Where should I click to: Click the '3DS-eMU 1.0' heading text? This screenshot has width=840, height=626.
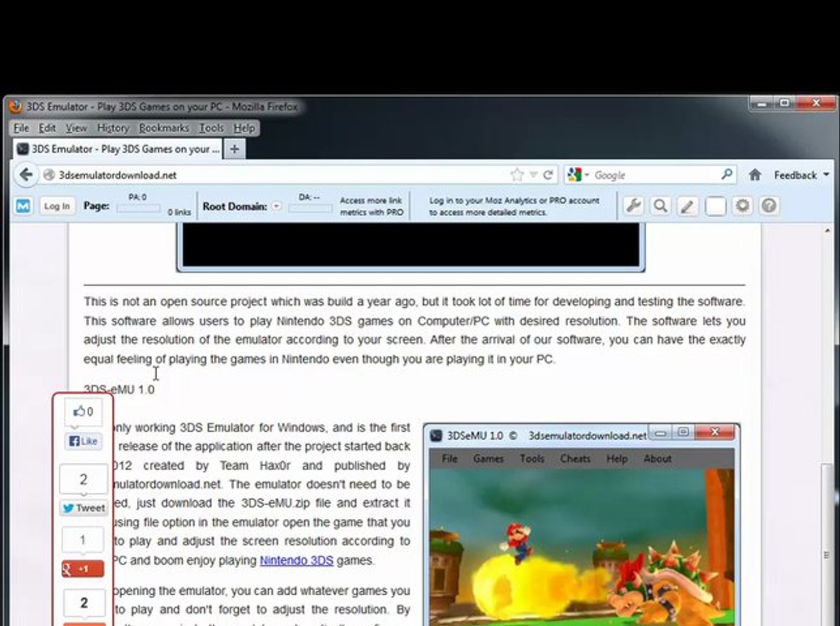tap(119, 390)
